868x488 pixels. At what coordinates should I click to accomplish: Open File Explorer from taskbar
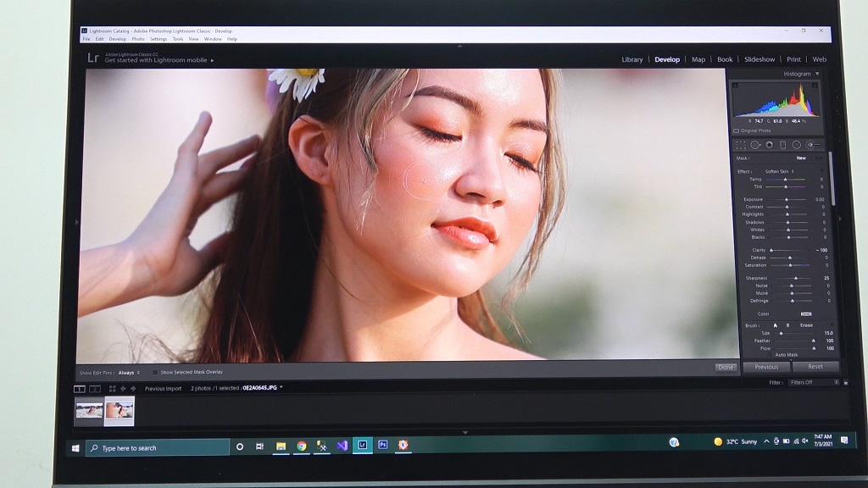281,446
